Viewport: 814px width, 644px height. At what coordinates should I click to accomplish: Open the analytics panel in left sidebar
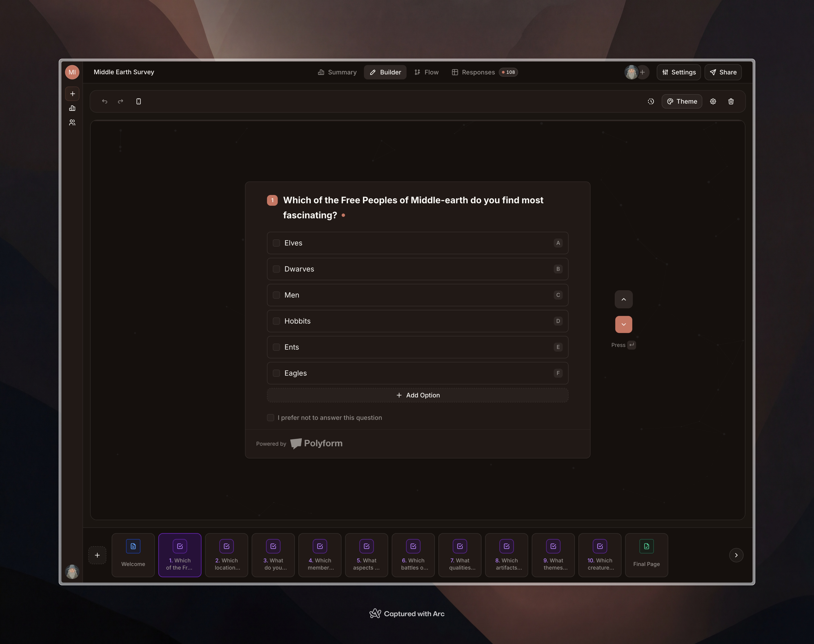click(x=72, y=108)
